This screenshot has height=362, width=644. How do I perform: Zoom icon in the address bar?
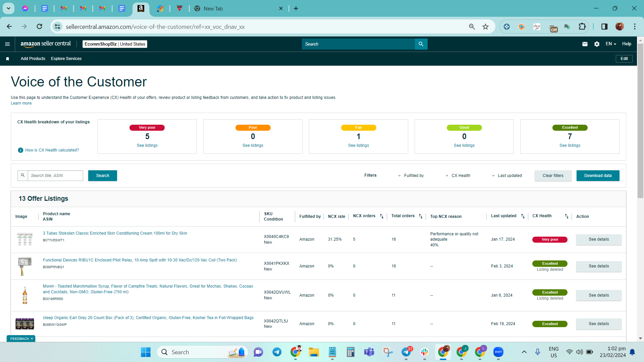[472, 26]
